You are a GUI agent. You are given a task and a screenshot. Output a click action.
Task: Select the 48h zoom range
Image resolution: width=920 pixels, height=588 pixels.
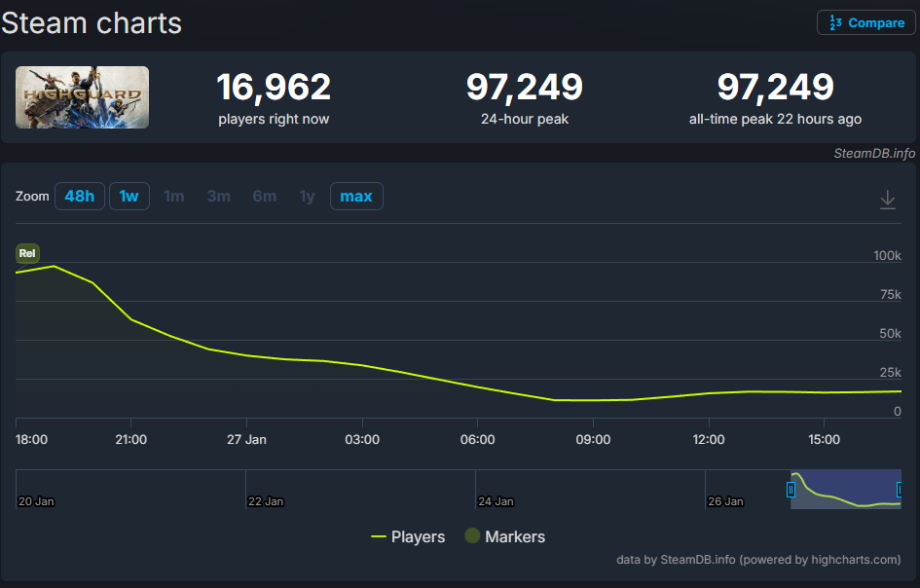[x=80, y=197]
